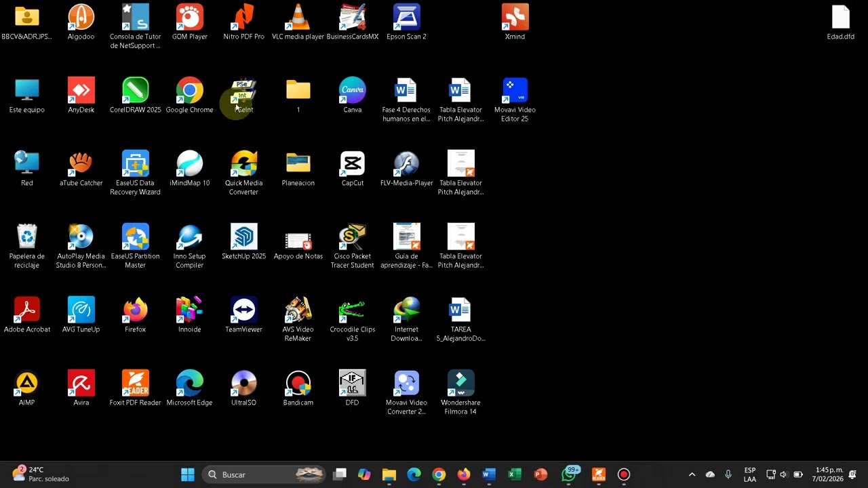Click the folder named 1
Viewport: 868px width, 488px height.
tap(298, 90)
